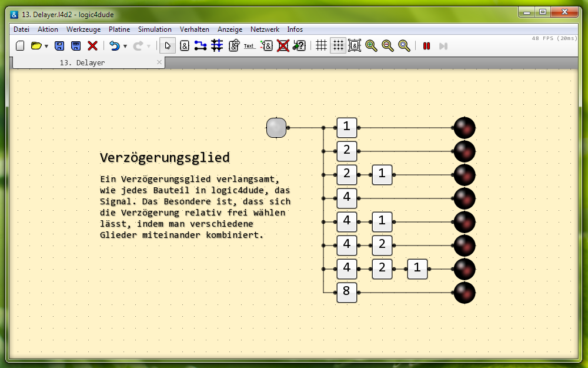
Task: Fit the board to the window
Action: pos(355,46)
